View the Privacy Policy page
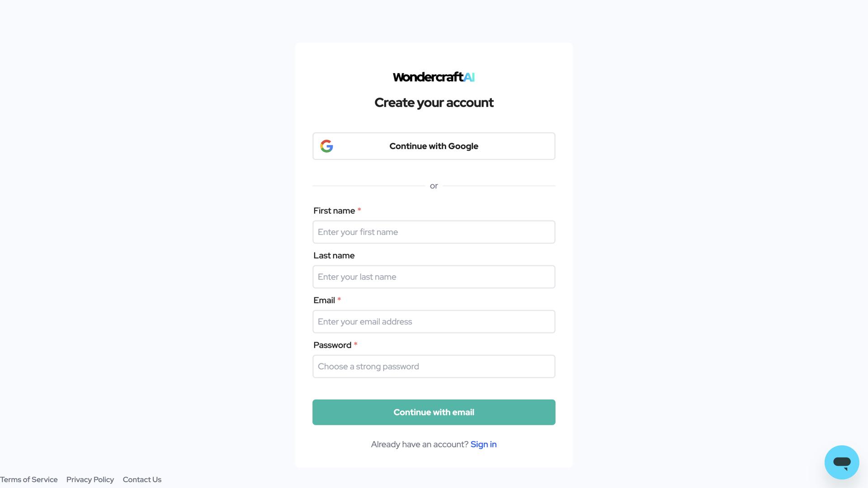The height and width of the screenshot is (488, 868). (90, 480)
